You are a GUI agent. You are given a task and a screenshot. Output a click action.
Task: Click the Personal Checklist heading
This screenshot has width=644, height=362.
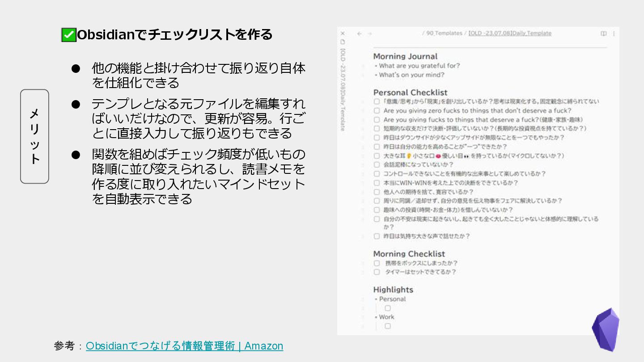click(x=410, y=93)
